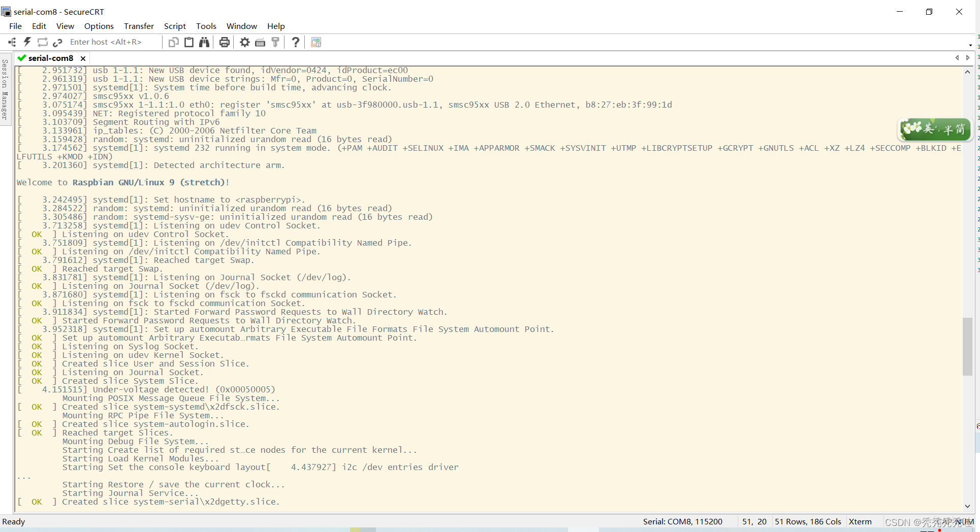Click 'Ready' status bar text

(14, 521)
